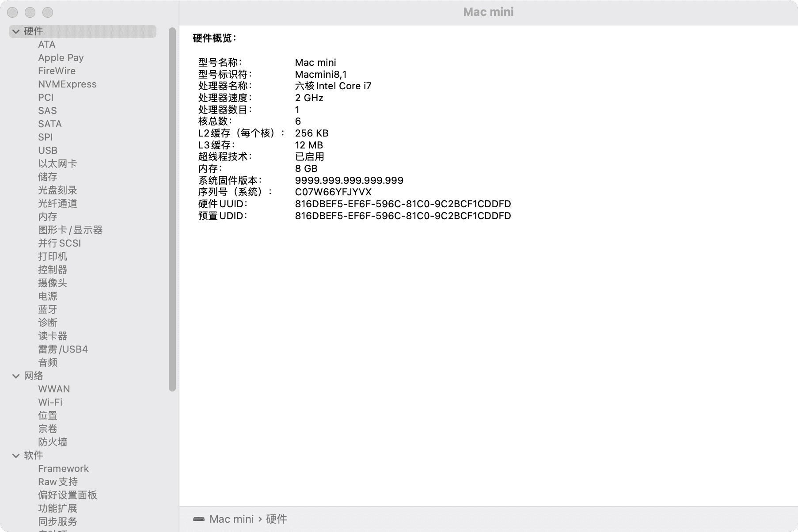The height and width of the screenshot is (532, 798).
Task: Click the processor name 六核Intel Core i7
Action: tap(333, 86)
